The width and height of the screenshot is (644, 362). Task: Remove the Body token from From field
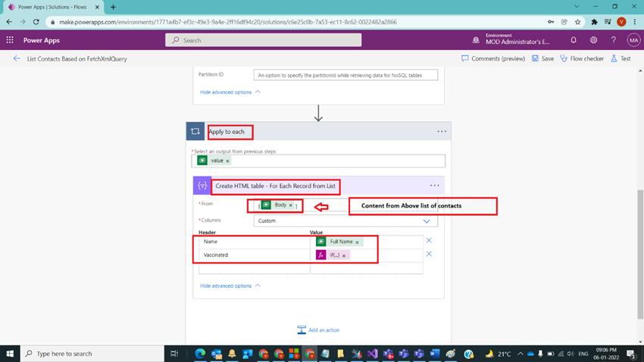(x=290, y=205)
